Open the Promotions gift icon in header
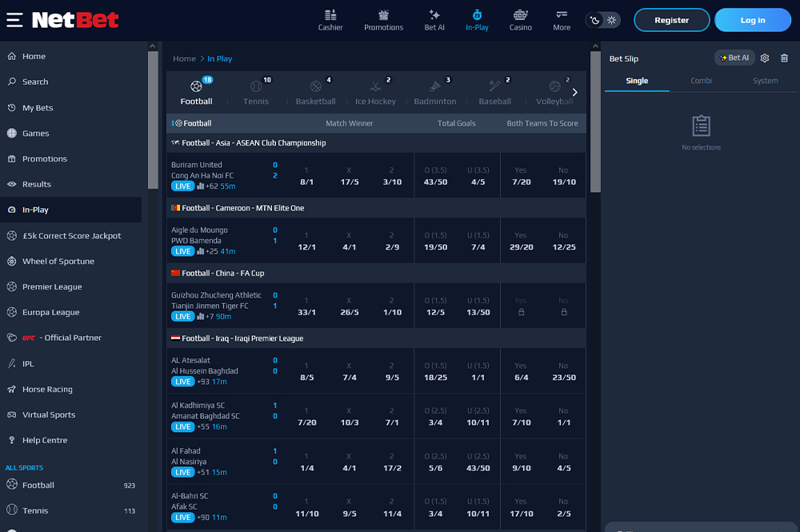Screen dimensions: 800x532 [383, 21]
